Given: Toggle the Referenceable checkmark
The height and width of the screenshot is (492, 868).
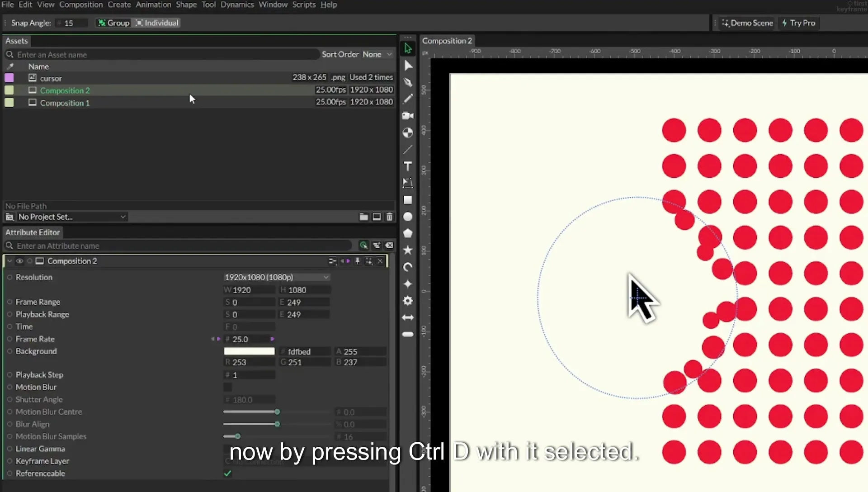Looking at the screenshot, I should click(227, 473).
